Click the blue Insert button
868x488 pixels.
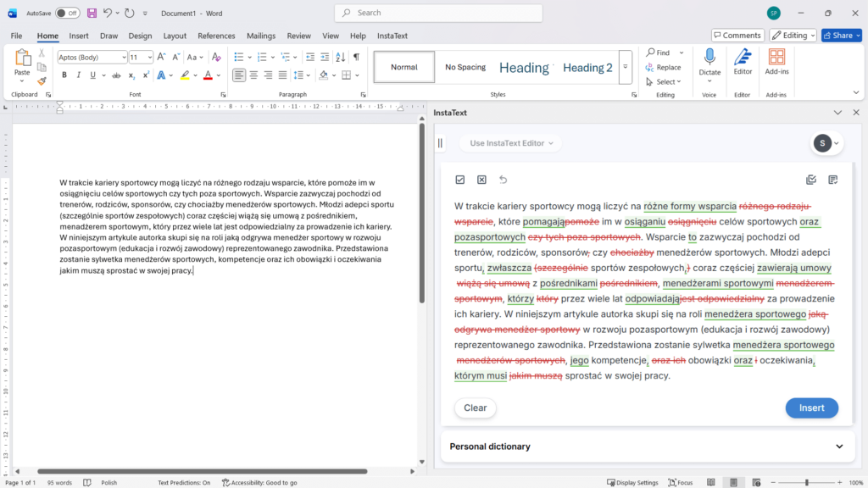[811, 408]
